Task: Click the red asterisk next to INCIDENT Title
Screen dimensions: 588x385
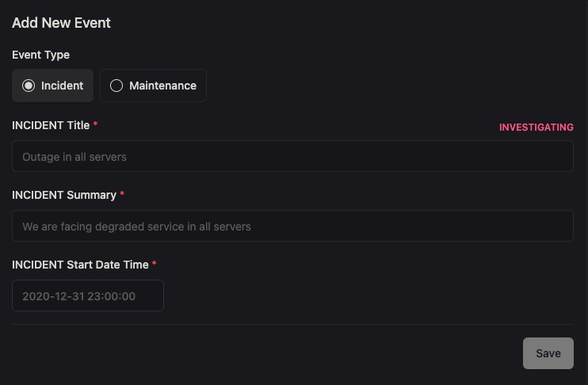Action: tap(96, 124)
